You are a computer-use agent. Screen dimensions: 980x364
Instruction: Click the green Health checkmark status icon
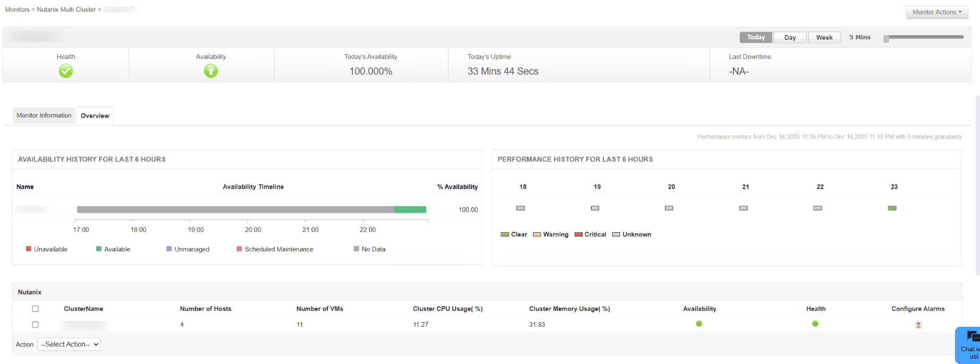(66, 71)
